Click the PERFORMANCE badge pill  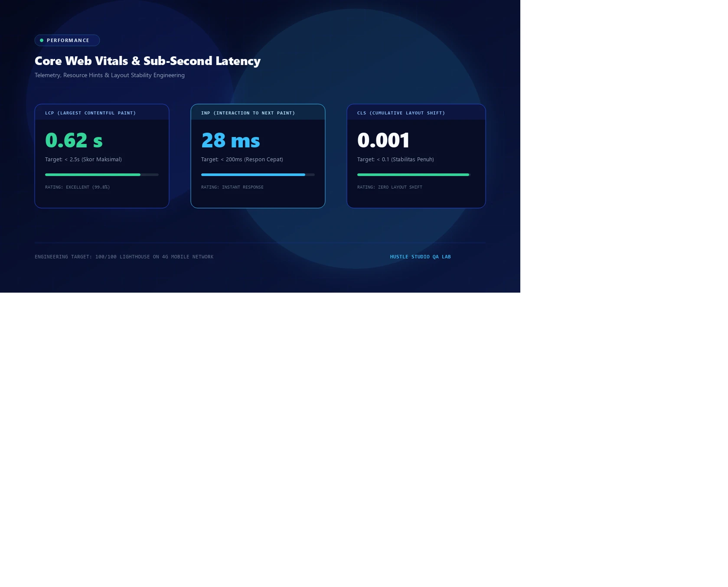tap(67, 40)
